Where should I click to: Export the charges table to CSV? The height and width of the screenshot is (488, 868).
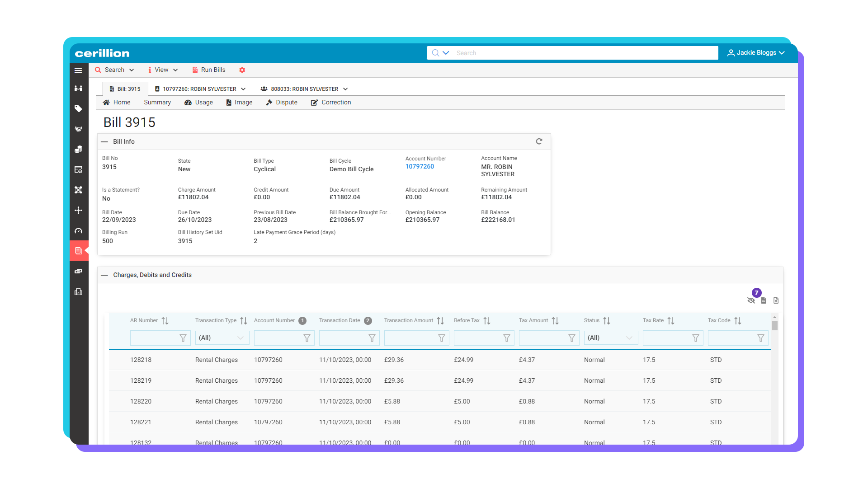(x=764, y=300)
